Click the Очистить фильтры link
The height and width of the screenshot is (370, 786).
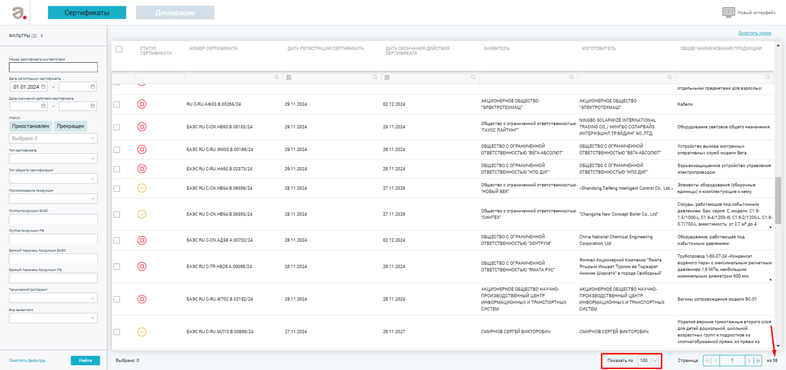27,360
